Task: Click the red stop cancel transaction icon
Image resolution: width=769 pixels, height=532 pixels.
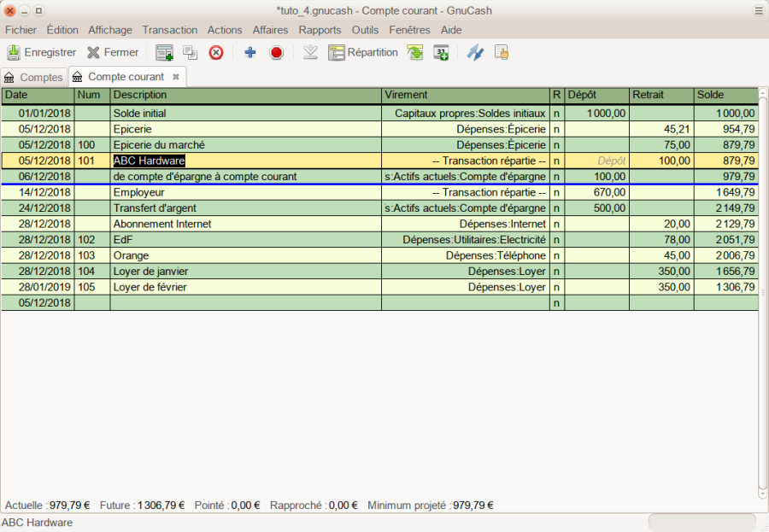Action: point(276,52)
